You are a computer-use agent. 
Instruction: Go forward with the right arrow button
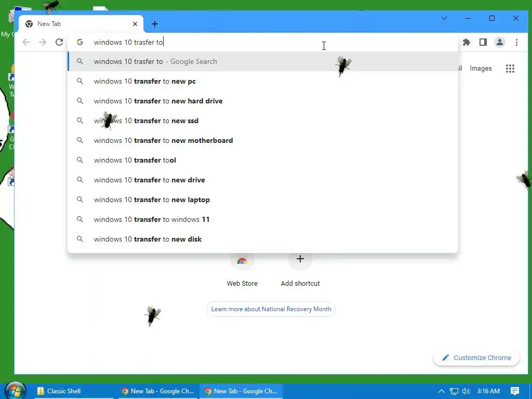coord(43,42)
